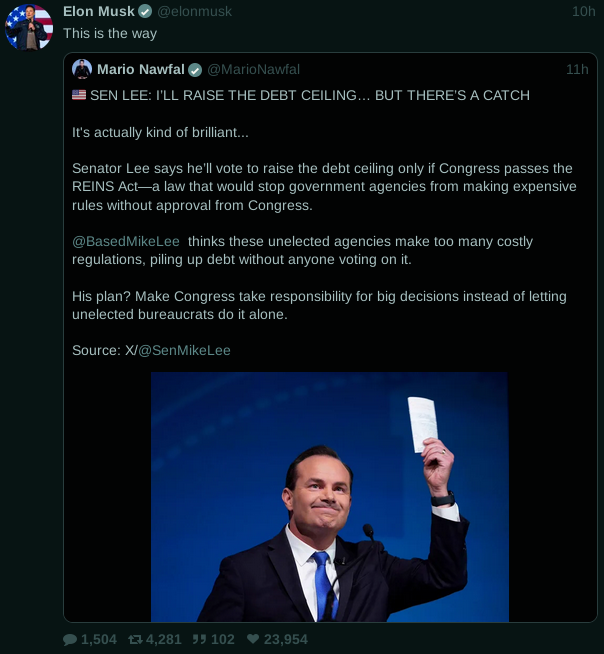The height and width of the screenshot is (654, 604).
Task: Follow the @SenMikeLee source link
Action: [x=184, y=350]
